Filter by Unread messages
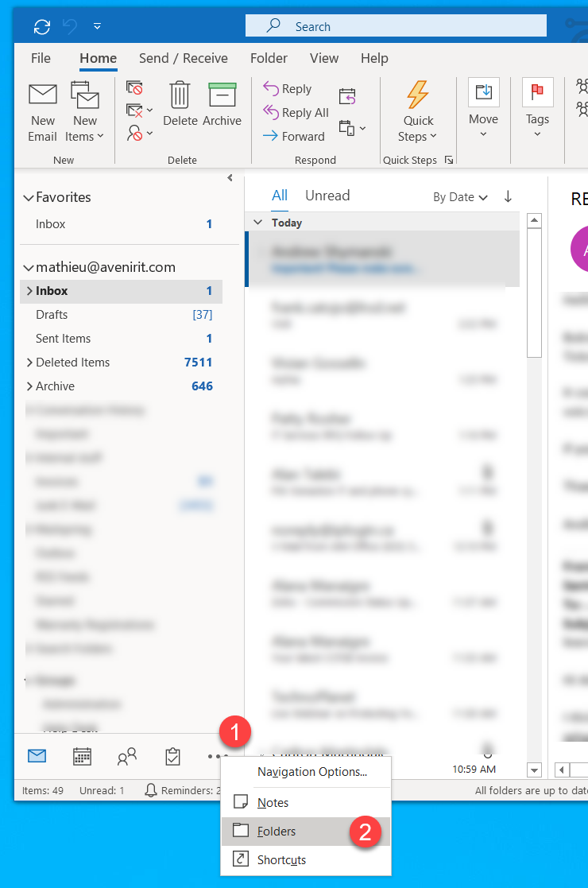Viewport: 588px width, 888px height. 327,196
